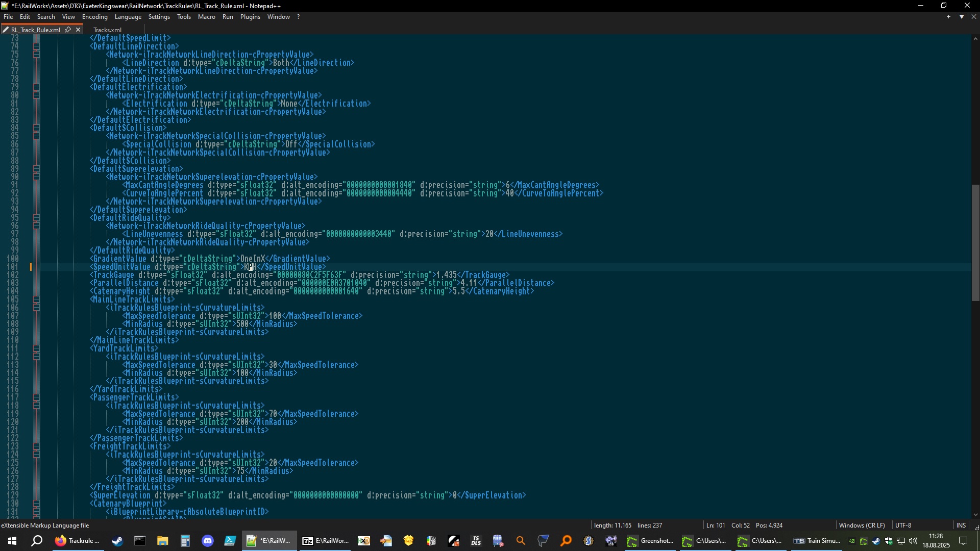Viewport: 980px width, 551px height.
Task: Switch to the Tracks.xml tab
Action: [x=108, y=30]
